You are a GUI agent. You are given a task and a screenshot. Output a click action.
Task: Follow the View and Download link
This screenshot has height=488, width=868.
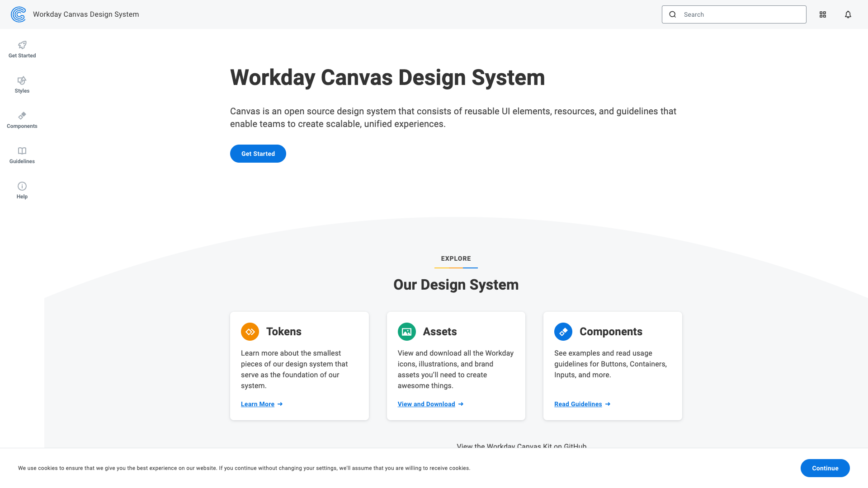click(426, 404)
